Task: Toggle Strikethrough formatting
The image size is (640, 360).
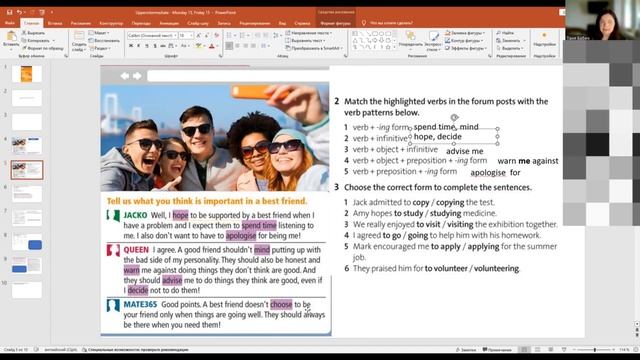Action: point(163,46)
